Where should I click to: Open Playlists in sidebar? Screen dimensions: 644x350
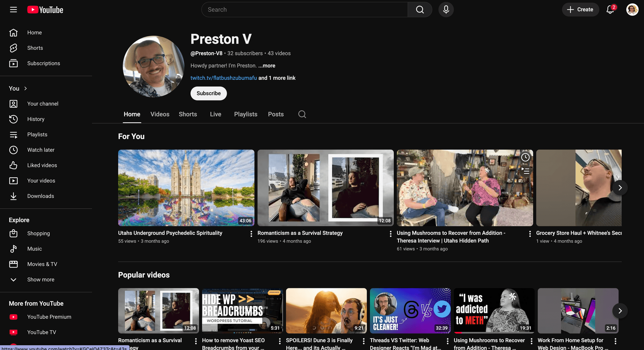pos(46,134)
